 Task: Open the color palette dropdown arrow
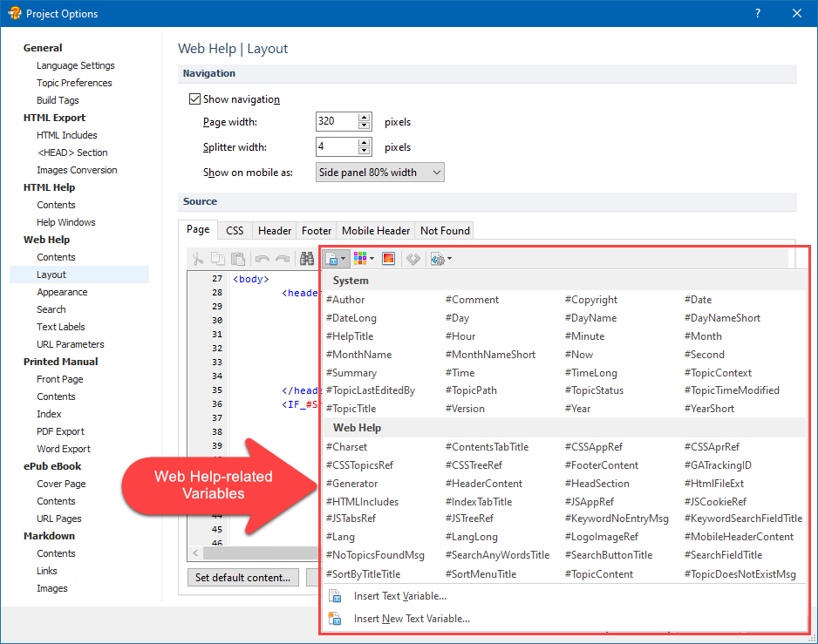[x=372, y=259]
